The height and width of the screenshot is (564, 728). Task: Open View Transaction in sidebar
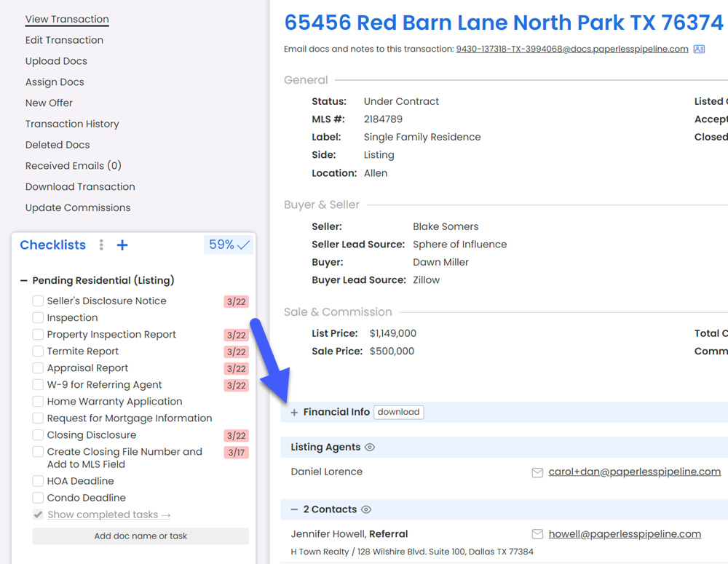[67, 19]
